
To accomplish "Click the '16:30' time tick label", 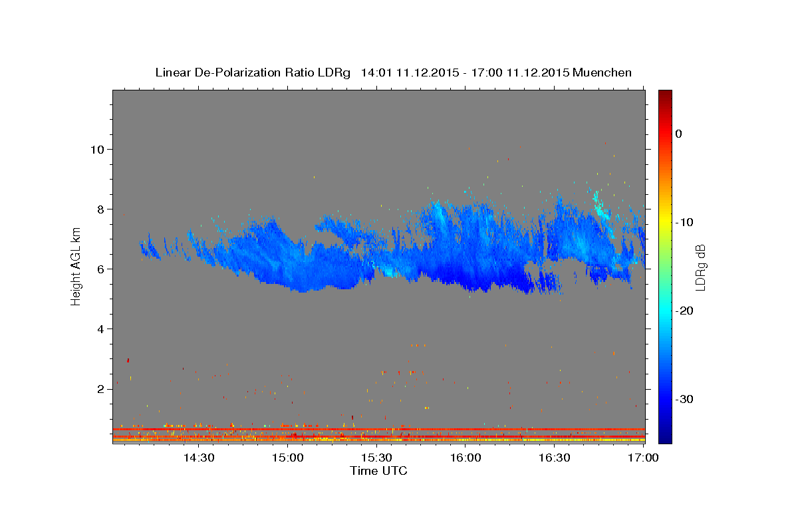I will (555, 458).
